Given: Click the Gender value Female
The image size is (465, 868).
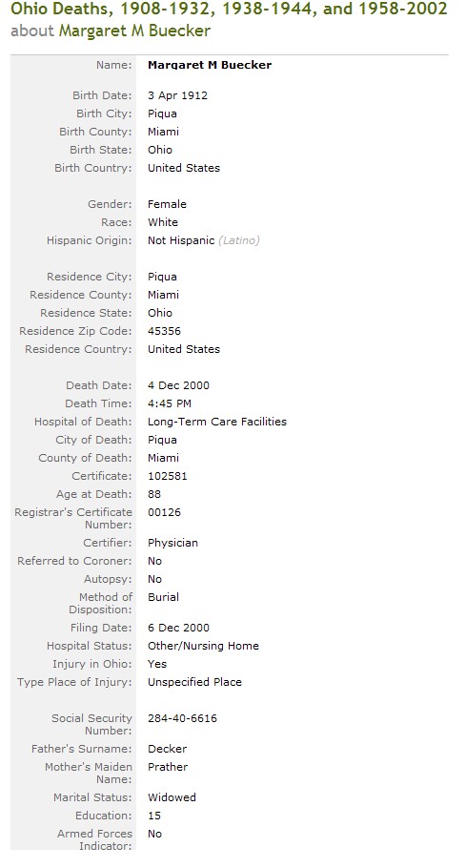Looking at the screenshot, I should pyautogui.click(x=167, y=204).
